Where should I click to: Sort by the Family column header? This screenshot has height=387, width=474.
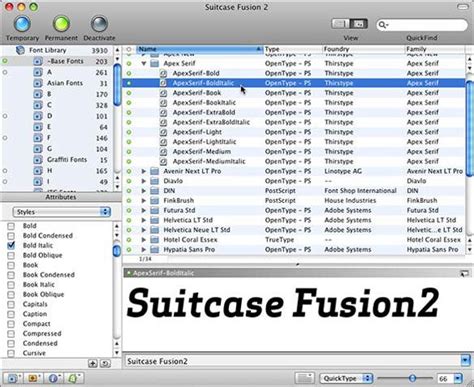tap(435, 49)
